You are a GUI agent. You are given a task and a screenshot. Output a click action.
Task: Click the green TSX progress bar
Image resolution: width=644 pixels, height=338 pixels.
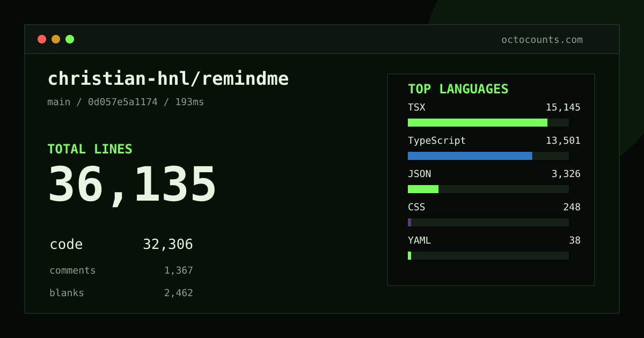pos(478,122)
